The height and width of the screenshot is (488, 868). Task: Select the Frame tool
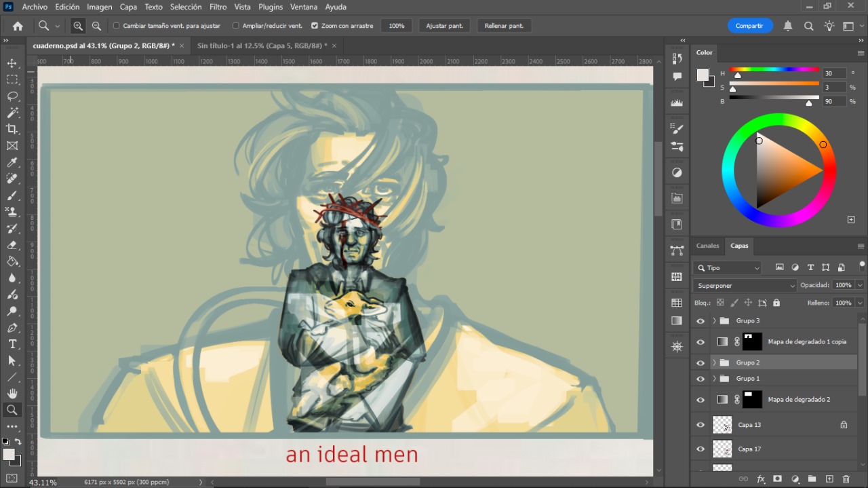pyautogui.click(x=12, y=145)
